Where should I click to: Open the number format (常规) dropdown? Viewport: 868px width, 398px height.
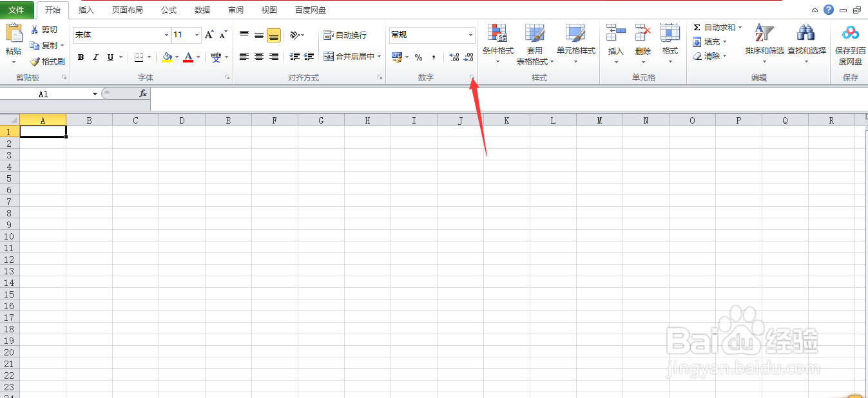[x=470, y=35]
